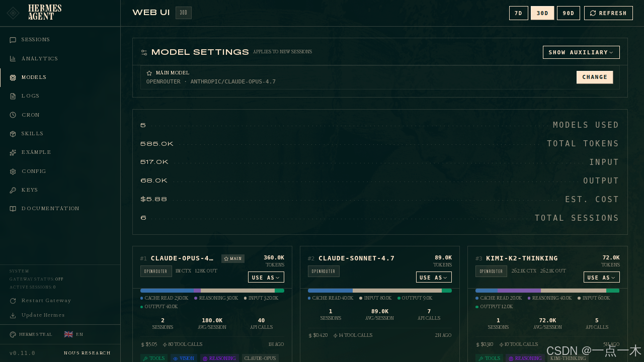The width and height of the screenshot is (644, 362).
Task: Click the 30D badge next to Web UI
Action: pyautogui.click(x=184, y=13)
